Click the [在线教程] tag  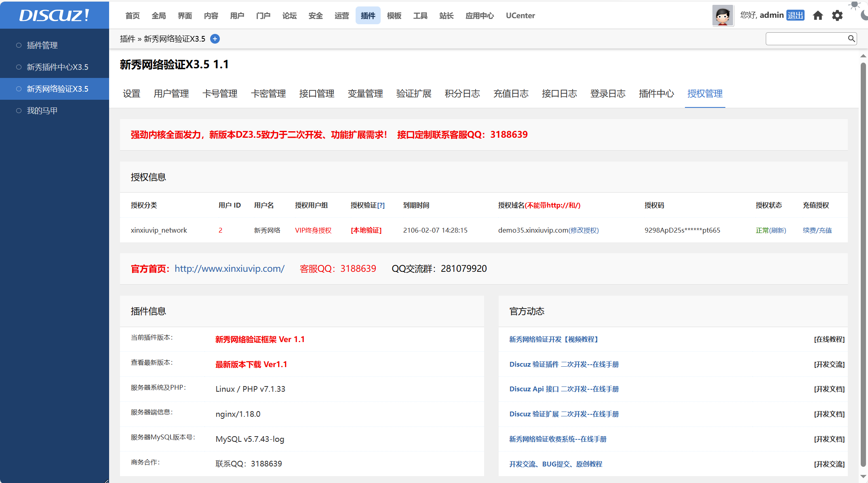829,339
